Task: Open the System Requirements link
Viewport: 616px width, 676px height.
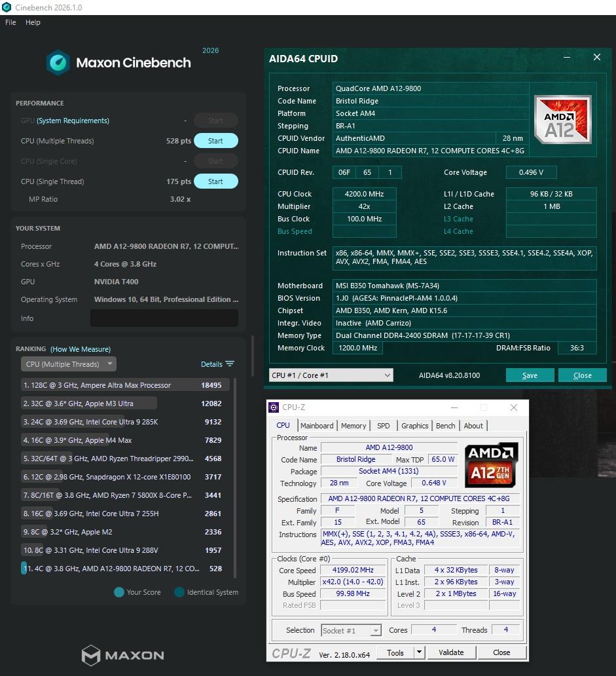Action: [x=73, y=121]
